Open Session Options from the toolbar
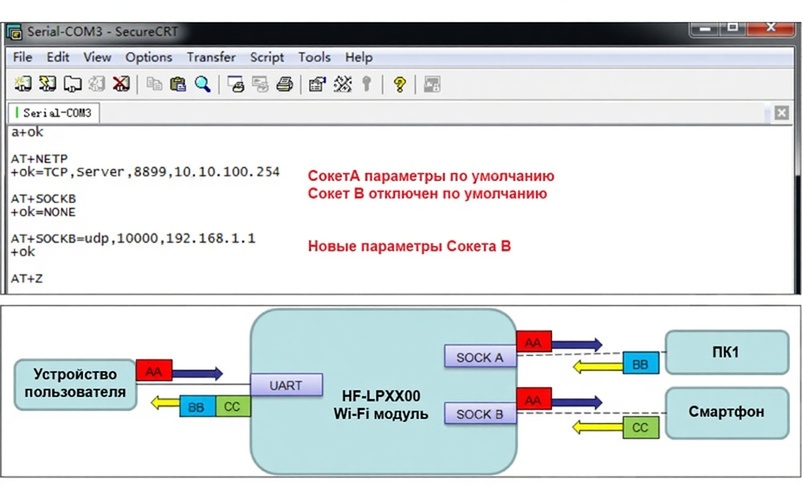This screenshot has height=500, width=802. coord(317,84)
